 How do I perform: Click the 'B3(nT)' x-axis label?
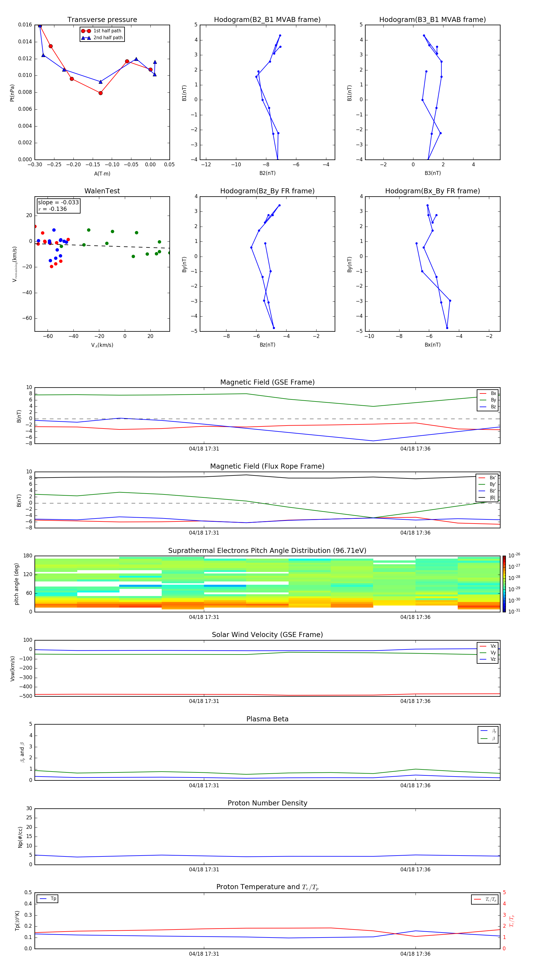pyautogui.click(x=432, y=173)
